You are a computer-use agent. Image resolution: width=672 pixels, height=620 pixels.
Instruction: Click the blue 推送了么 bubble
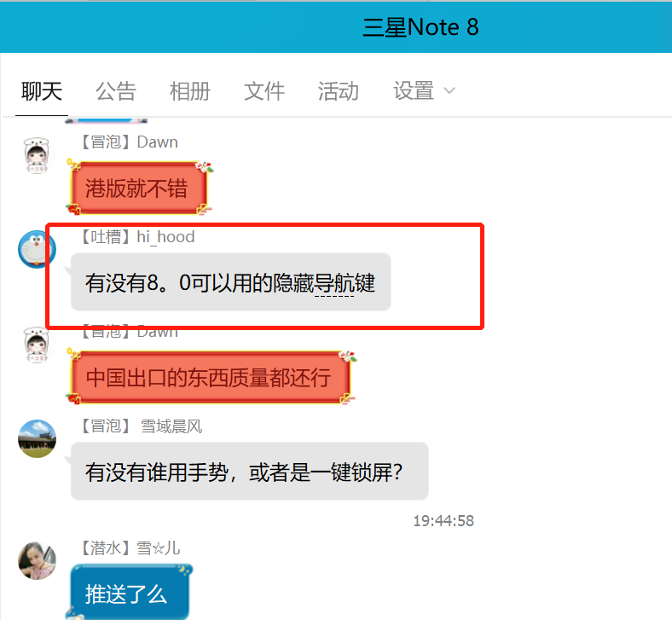[x=130, y=592]
